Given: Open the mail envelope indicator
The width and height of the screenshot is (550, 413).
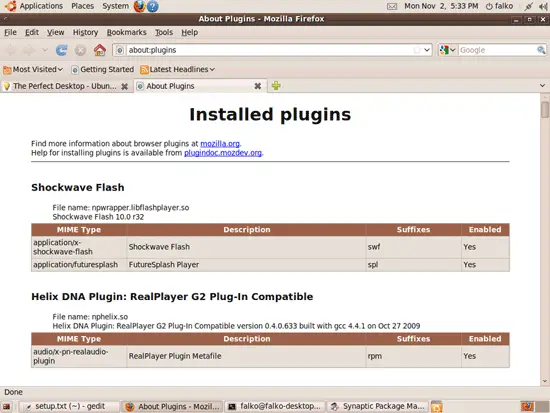Looking at the screenshot, I should pyautogui.click(x=392, y=6).
